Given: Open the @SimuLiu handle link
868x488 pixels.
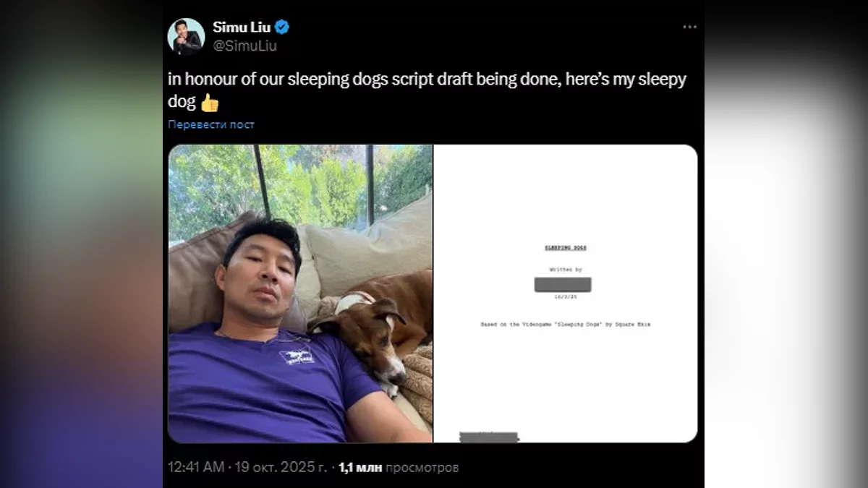Looking at the screenshot, I should 244,46.
